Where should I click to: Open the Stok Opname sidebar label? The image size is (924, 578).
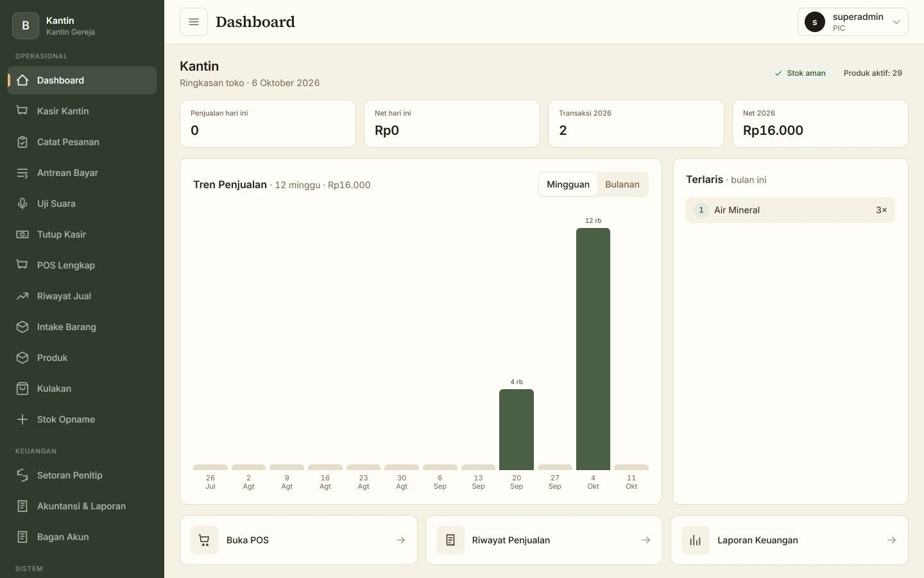(x=66, y=419)
